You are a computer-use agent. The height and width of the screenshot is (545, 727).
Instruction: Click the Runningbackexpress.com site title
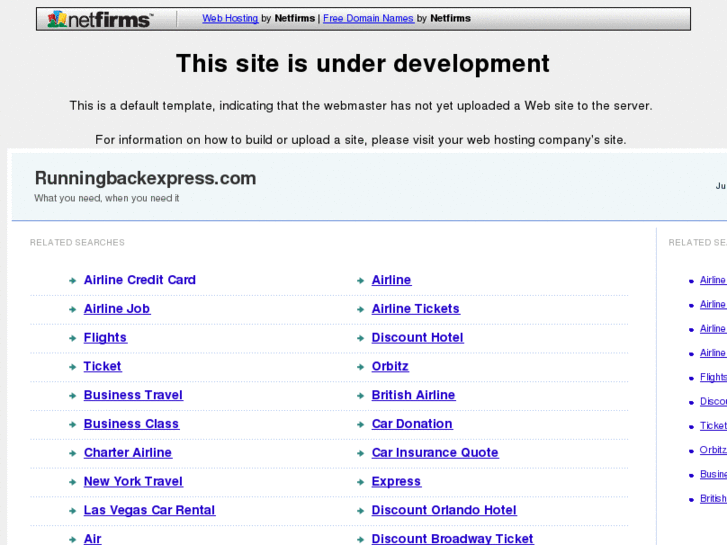click(x=145, y=178)
